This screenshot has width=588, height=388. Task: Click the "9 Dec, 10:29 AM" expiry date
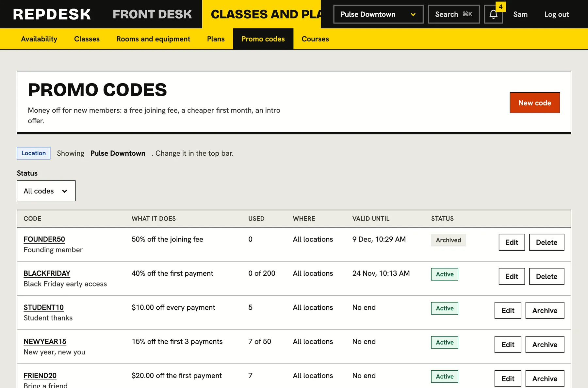[379, 239]
